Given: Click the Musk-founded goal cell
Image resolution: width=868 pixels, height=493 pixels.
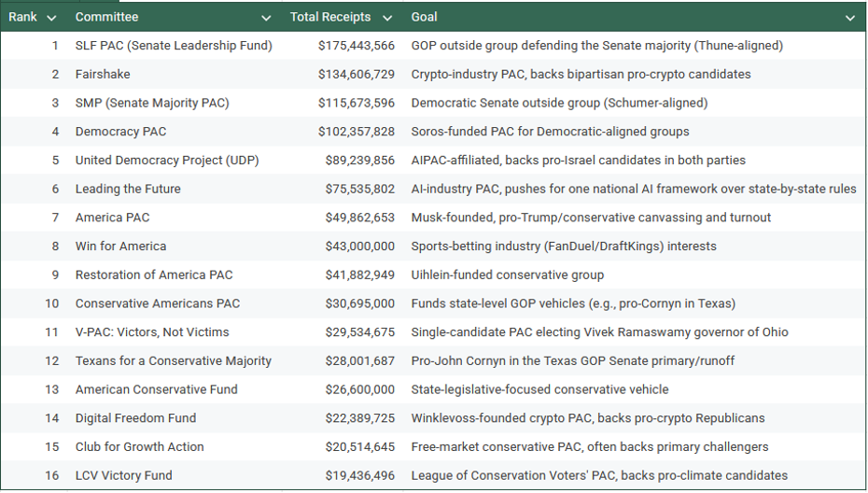Looking at the screenshot, I should click(635, 218).
